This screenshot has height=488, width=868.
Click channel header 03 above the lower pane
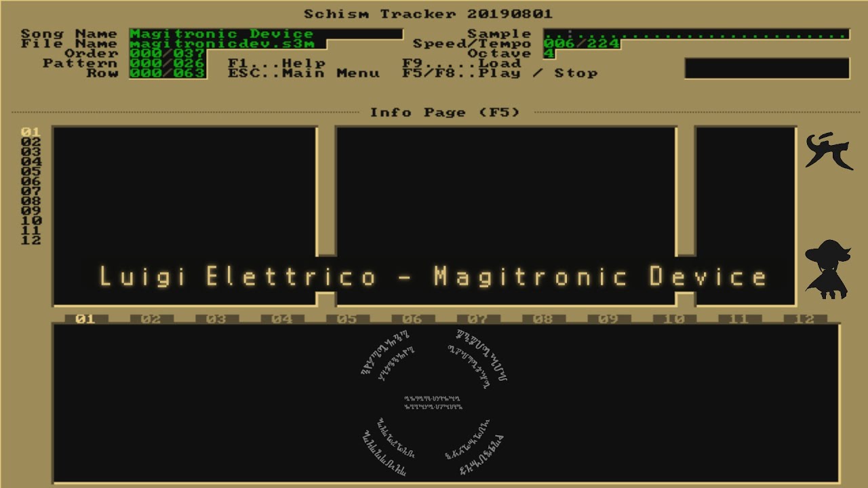coord(216,319)
